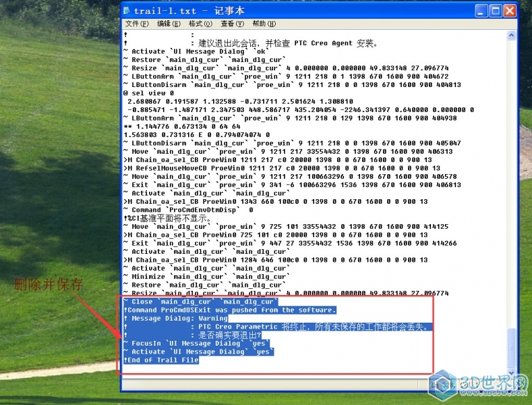The width and height of the screenshot is (532, 405).
Task: Click the scrollbar up arrow
Action: 512,35
